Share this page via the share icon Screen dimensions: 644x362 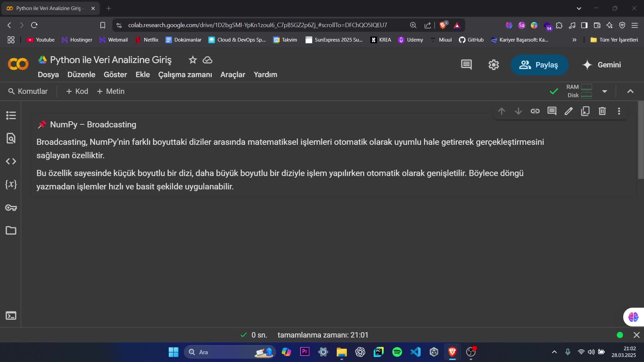(427, 25)
